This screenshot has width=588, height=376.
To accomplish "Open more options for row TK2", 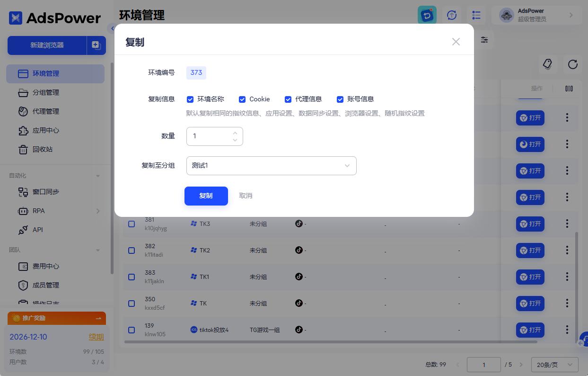I will pos(567,250).
